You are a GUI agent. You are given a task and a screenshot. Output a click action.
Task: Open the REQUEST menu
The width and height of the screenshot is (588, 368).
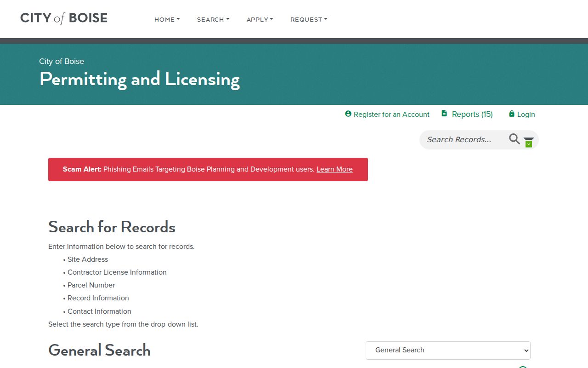click(309, 19)
